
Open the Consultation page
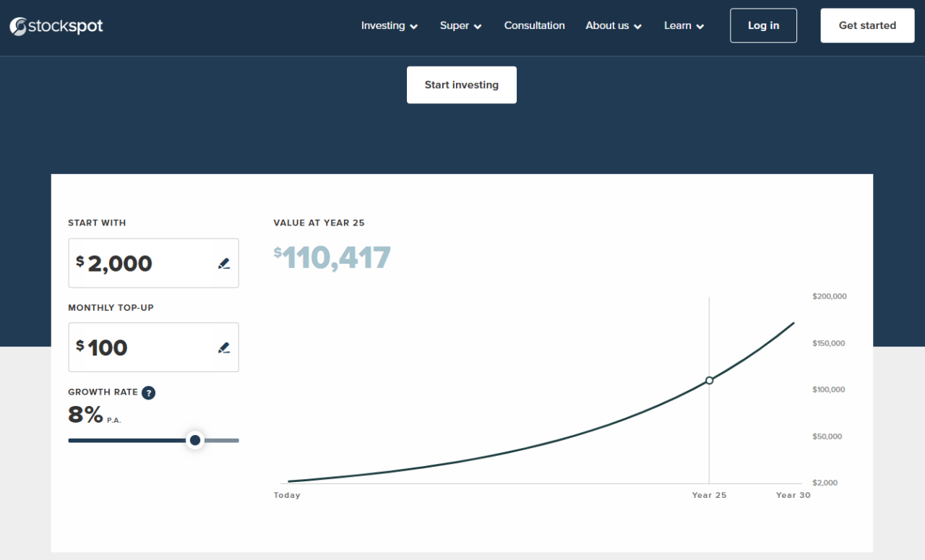(x=534, y=26)
